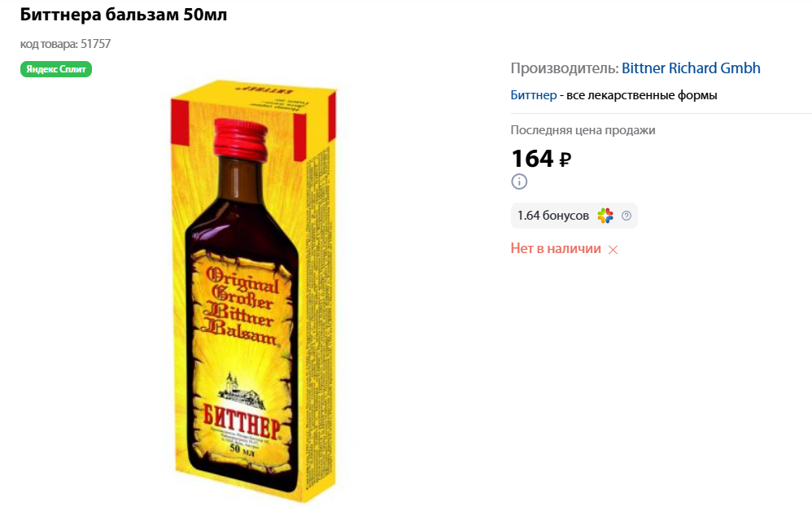Click the Последняя цена продажи label
Screen dimensions: 812x507
coord(583,130)
